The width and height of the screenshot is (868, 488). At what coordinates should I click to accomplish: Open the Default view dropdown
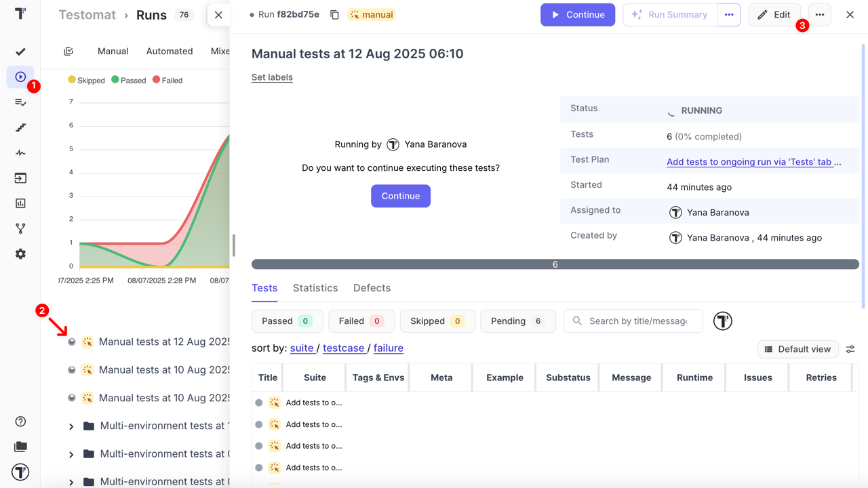(797, 349)
